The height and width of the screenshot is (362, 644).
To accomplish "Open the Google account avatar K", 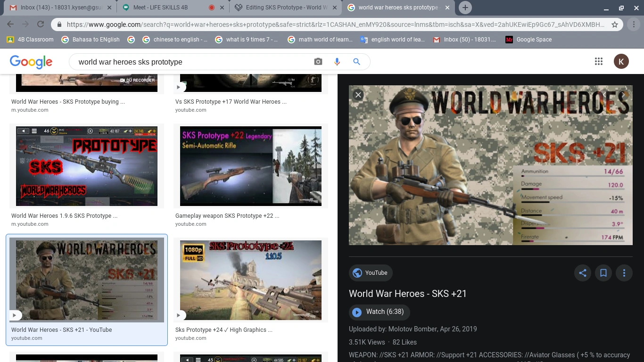I will 621,61.
